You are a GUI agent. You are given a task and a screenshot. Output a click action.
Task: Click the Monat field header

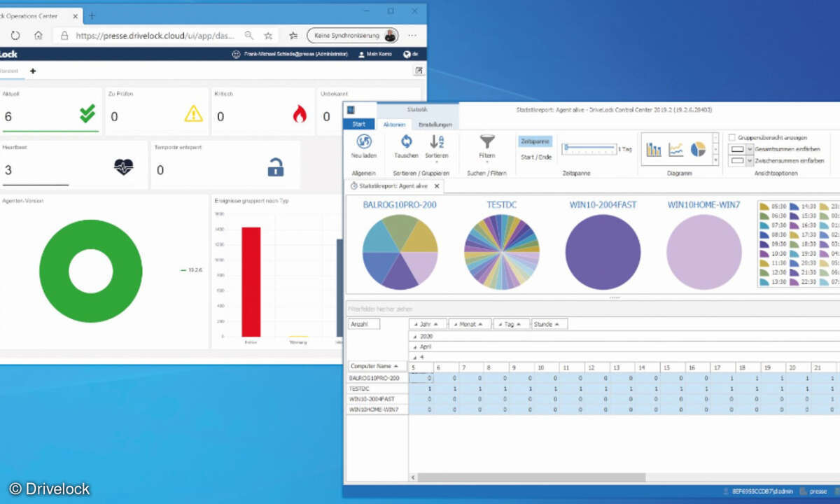[x=470, y=324]
